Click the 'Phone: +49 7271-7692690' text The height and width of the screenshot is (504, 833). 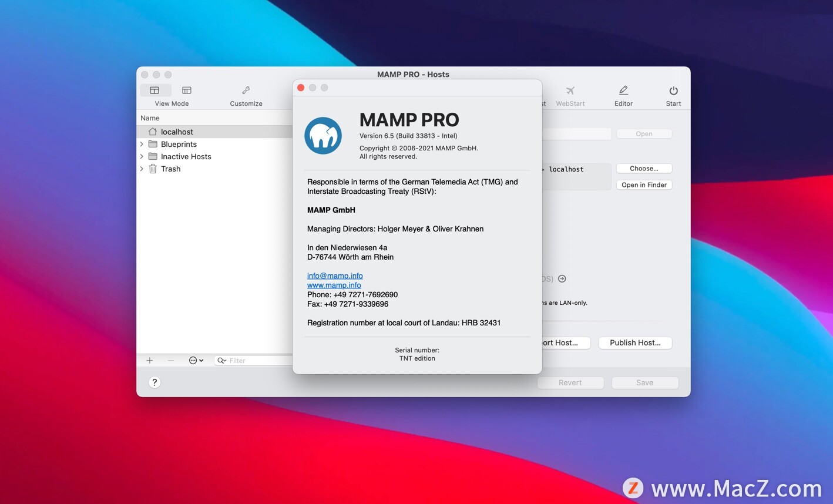(x=352, y=294)
